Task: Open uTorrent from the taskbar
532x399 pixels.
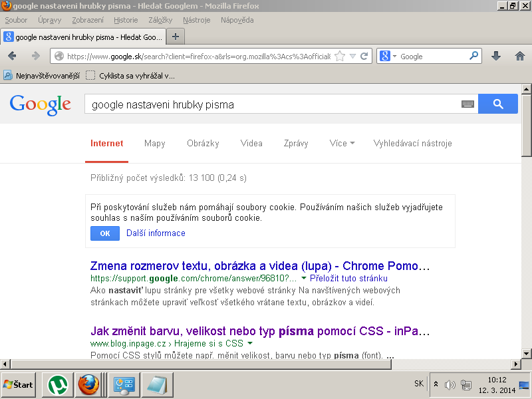Action: 58,385
